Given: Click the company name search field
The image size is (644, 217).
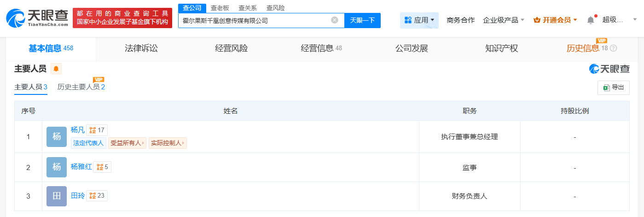Looking at the screenshot, I should tap(255, 20).
